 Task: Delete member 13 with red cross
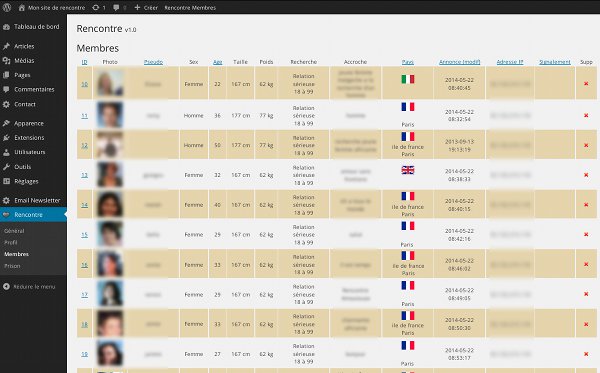(x=586, y=175)
